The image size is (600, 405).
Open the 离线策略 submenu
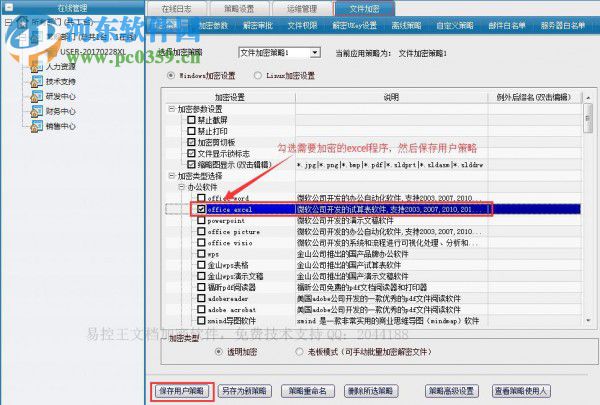406,26
